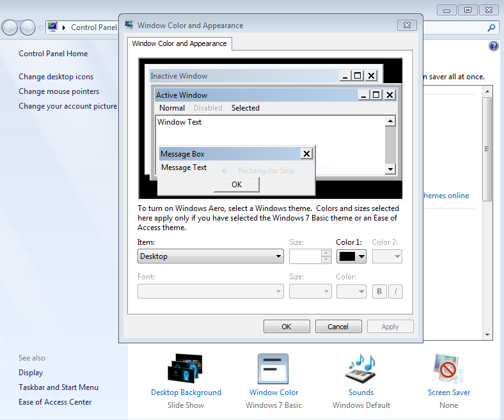Click Message Text in preview Message Box

pos(184,167)
